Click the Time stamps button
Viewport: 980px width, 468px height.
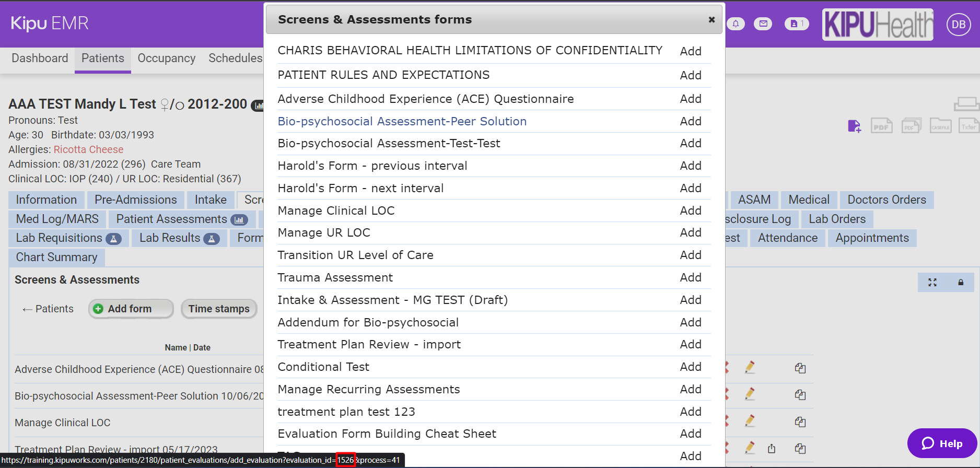pos(219,309)
